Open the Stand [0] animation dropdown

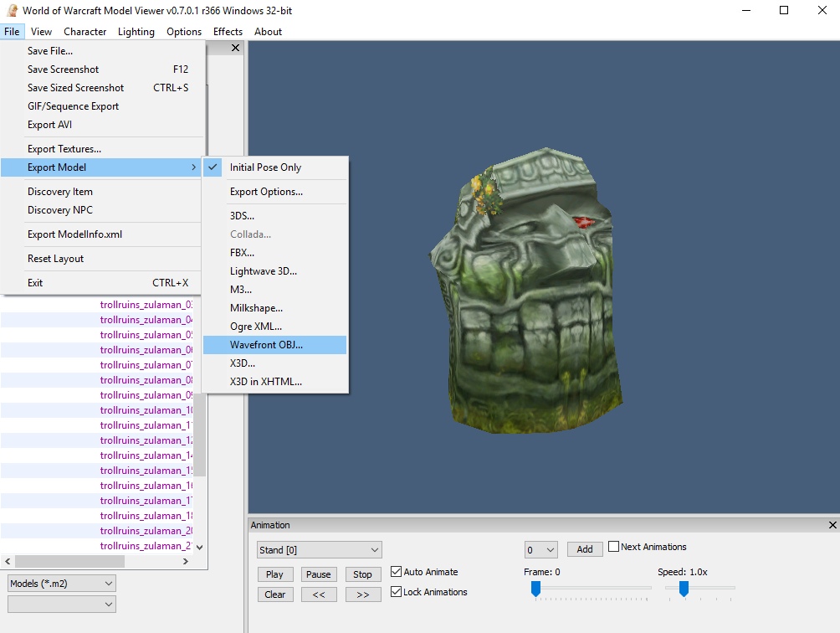click(x=320, y=550)
